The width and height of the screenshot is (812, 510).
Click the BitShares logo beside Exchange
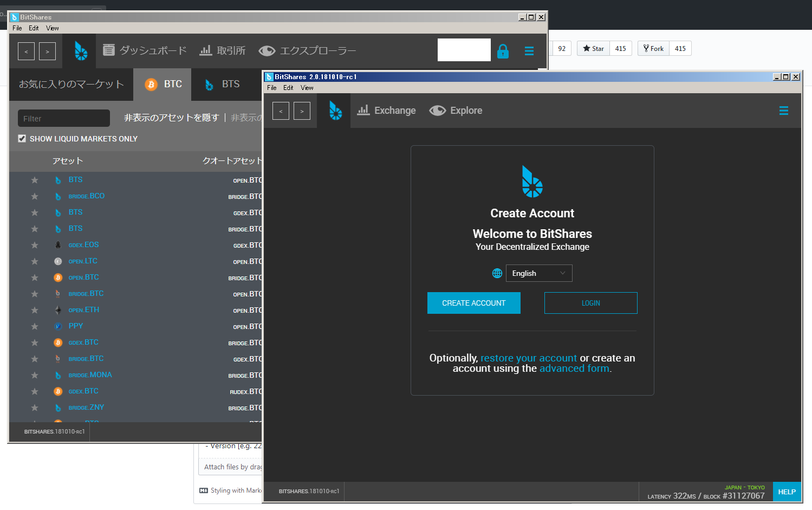(335, 111)
